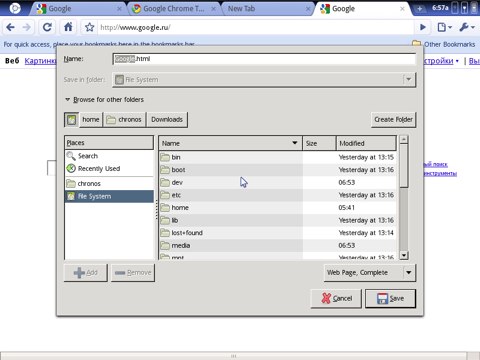Viewport: 480px width, 360px height.
Task: Choose Recently Used in Places panel
Action: pos(109,168)
